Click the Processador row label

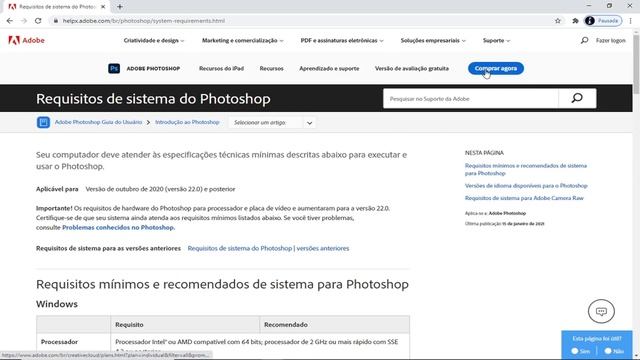[x=59, y=342]
